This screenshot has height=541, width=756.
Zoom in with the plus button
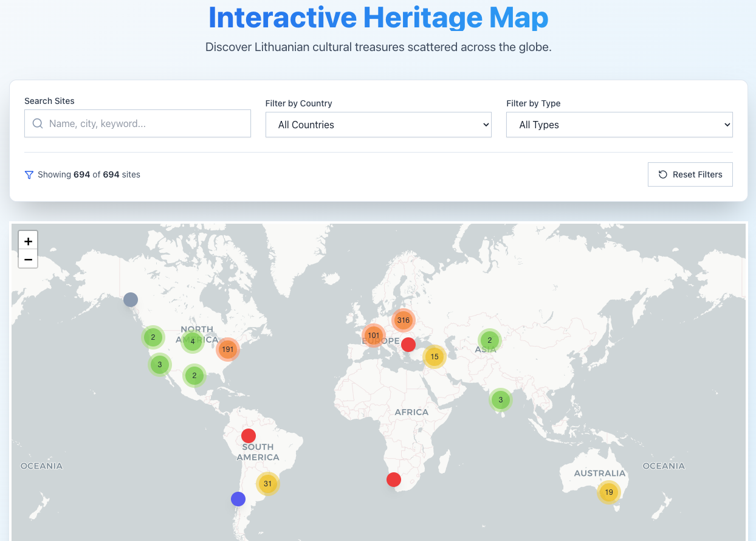(28, 240)
